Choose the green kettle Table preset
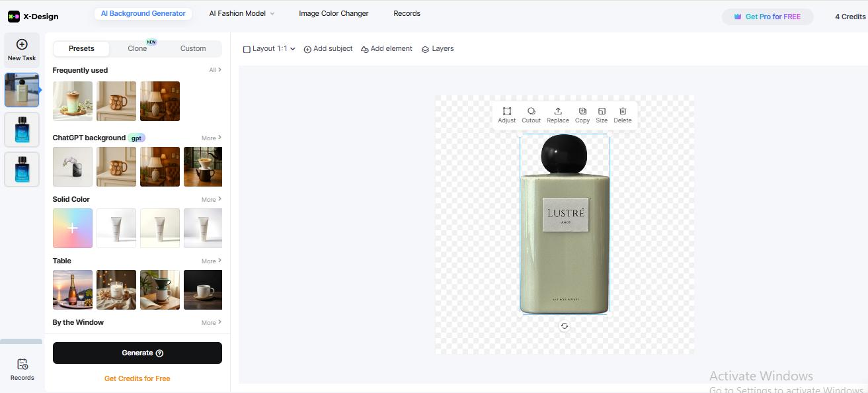Image resolution: width=868 pixels, height=393 pixels. 160,290
